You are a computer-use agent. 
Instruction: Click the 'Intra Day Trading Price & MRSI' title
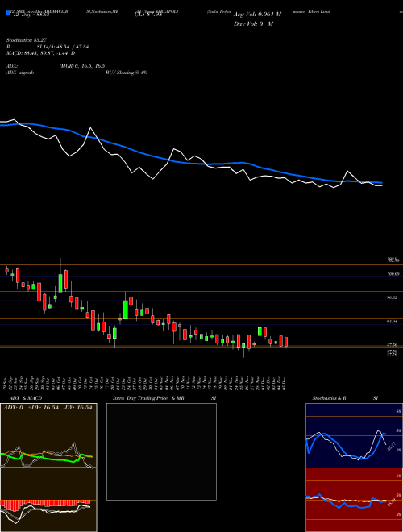coord(164,398)
